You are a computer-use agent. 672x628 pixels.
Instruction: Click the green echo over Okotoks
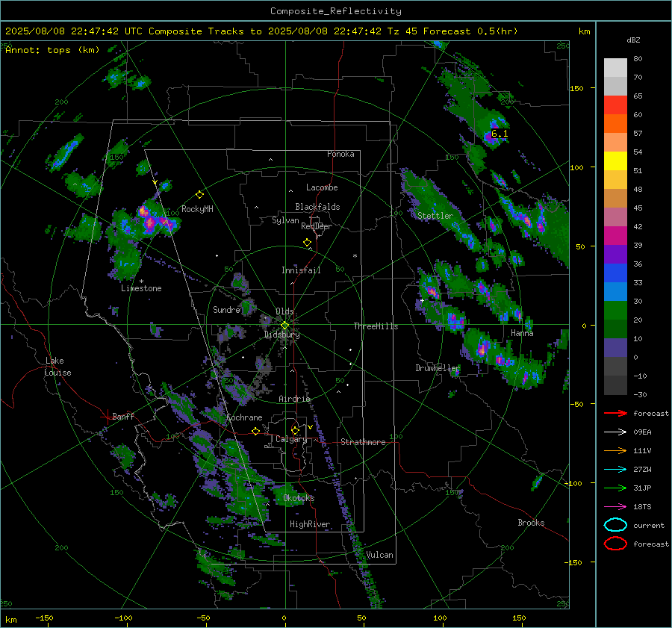[288, 495]
